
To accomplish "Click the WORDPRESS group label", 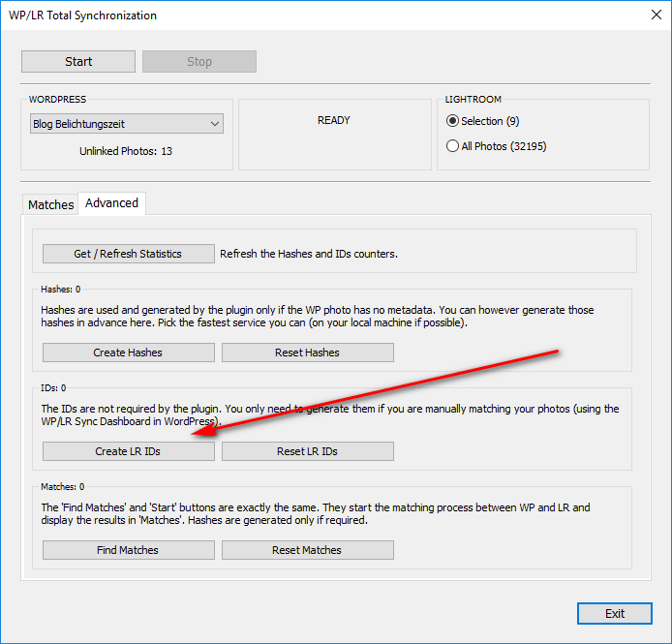I will [57, 99].
